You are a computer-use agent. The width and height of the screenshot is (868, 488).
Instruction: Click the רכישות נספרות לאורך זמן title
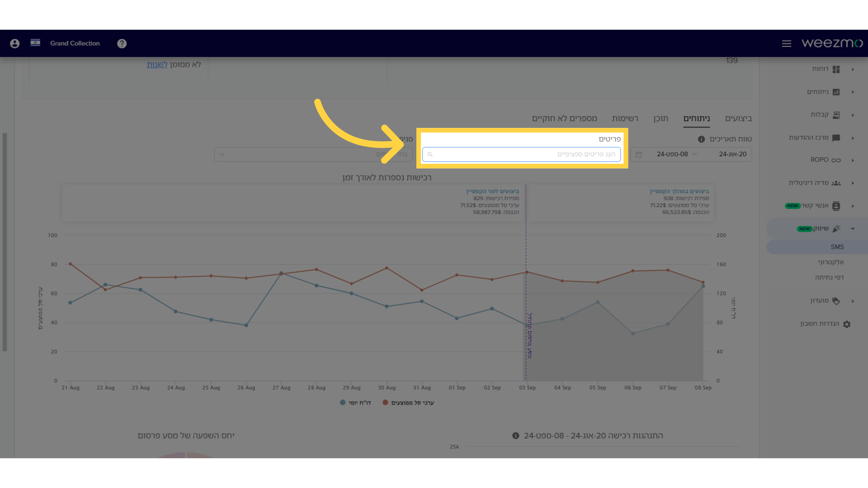[x=387, y=178]
